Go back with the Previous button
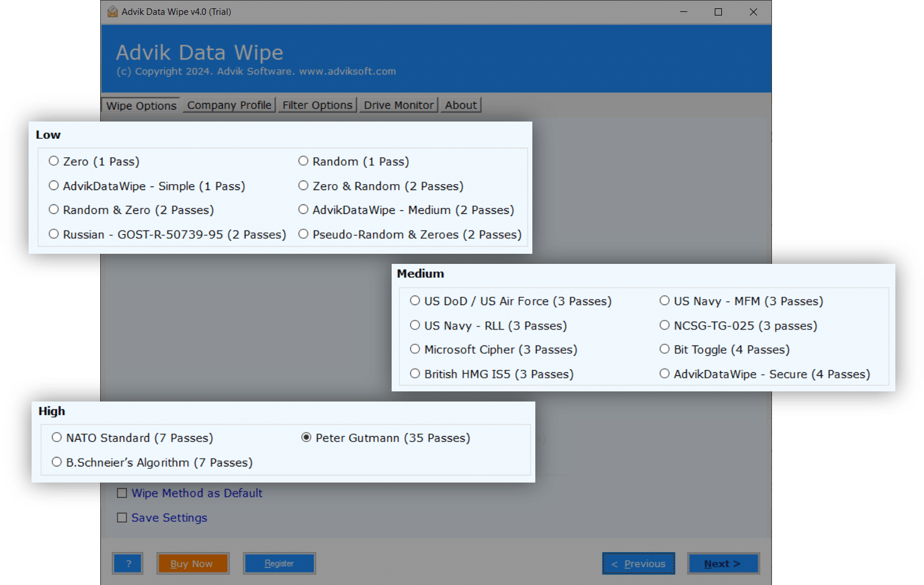The image size is (924, 585). (x=638, y=564)
